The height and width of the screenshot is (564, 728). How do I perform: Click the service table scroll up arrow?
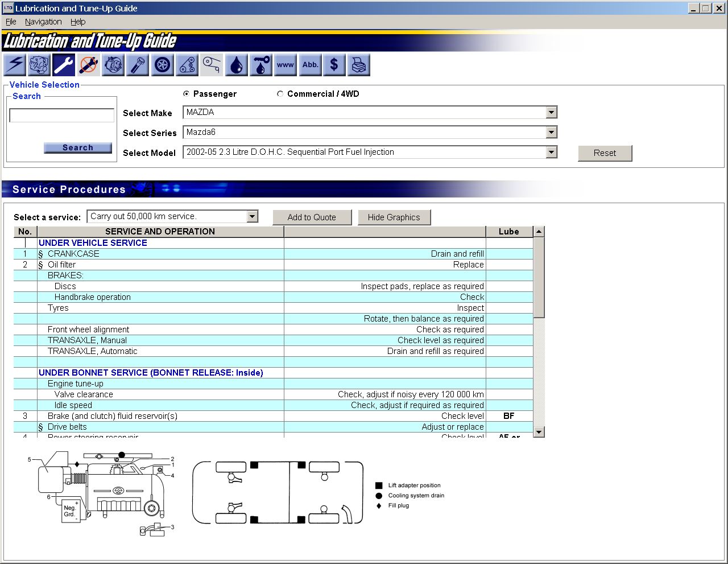coord(539,232)
